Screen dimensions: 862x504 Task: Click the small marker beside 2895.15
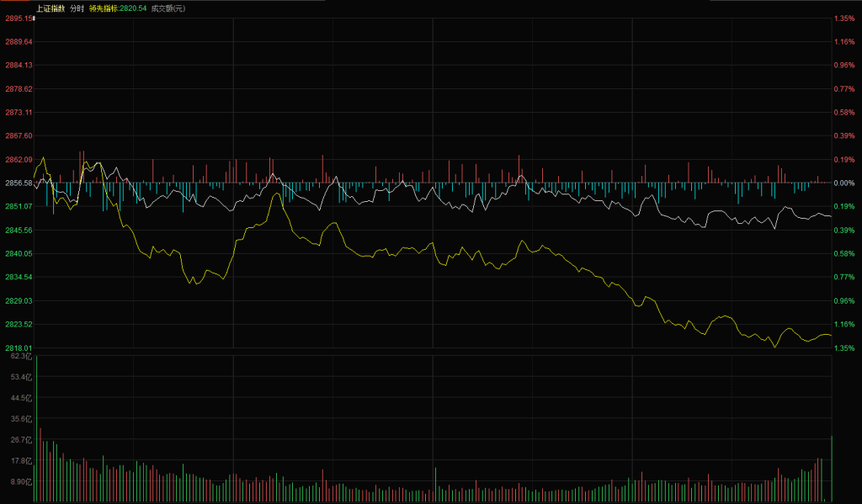point(34,18)
